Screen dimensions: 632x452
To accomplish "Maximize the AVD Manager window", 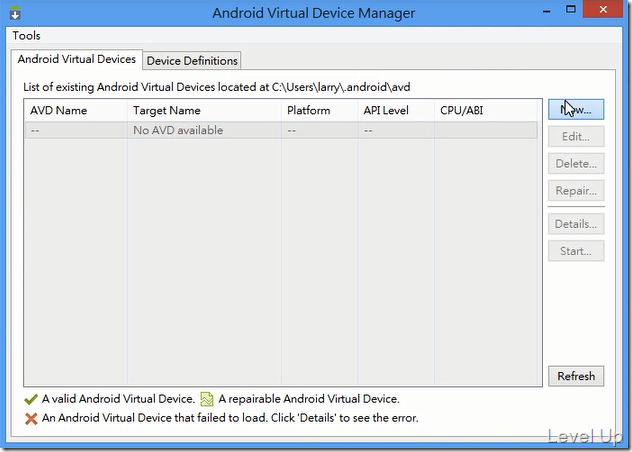I will [570, 10].
